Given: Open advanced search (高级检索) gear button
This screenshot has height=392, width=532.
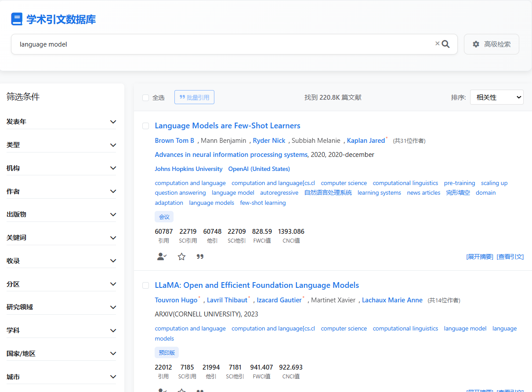Looking at the screenshot, I should click(491, 44).
